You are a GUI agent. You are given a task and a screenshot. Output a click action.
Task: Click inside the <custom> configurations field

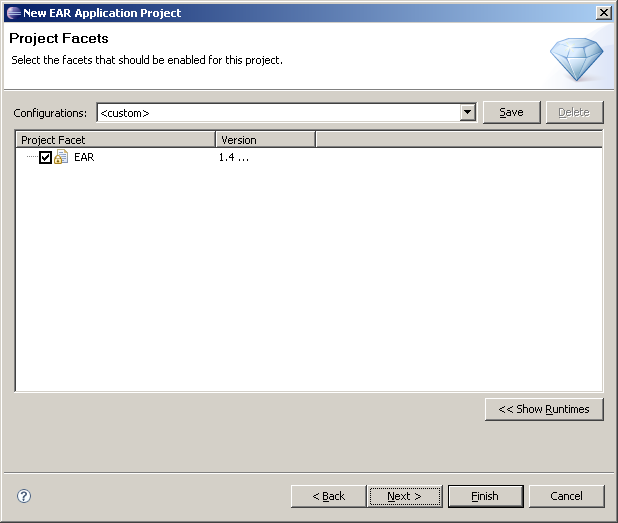[278, 113]
